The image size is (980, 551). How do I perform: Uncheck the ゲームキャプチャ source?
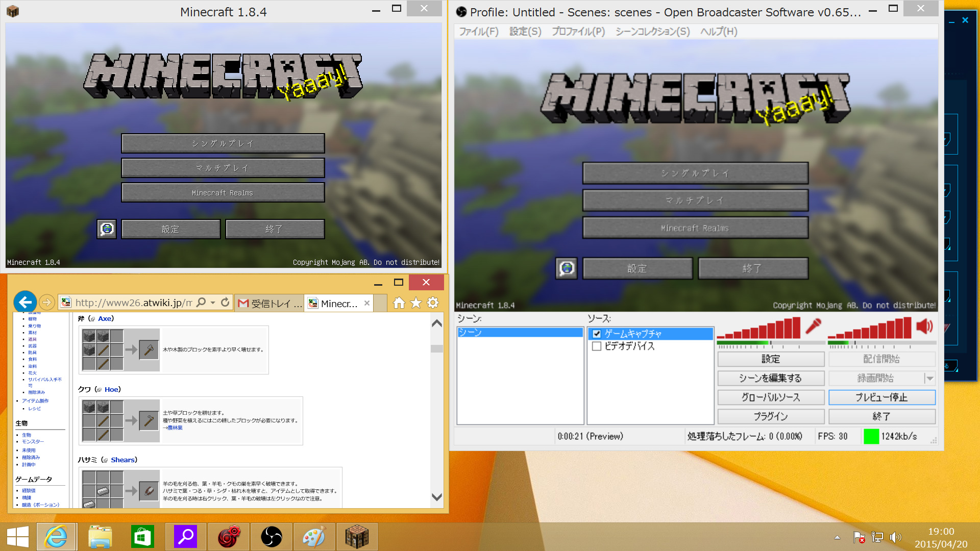[596, 334]
